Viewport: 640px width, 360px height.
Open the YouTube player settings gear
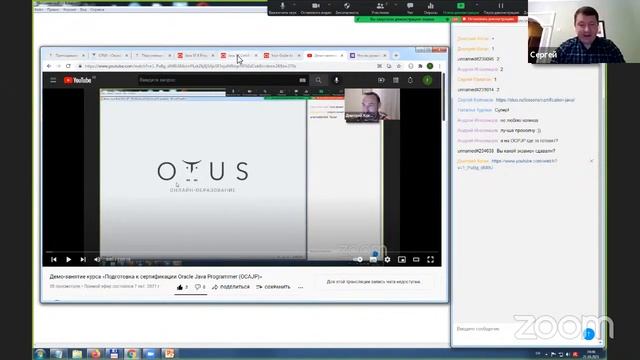click(387, 259)
